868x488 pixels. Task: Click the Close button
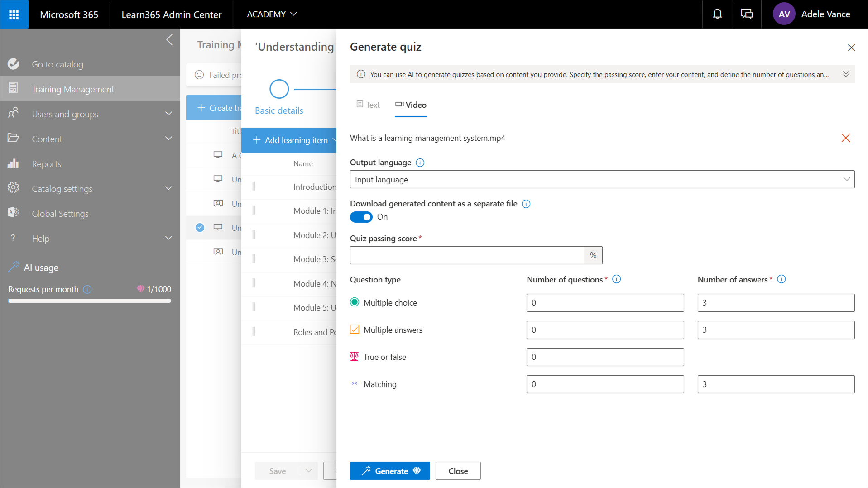click(x=458, y=471)
